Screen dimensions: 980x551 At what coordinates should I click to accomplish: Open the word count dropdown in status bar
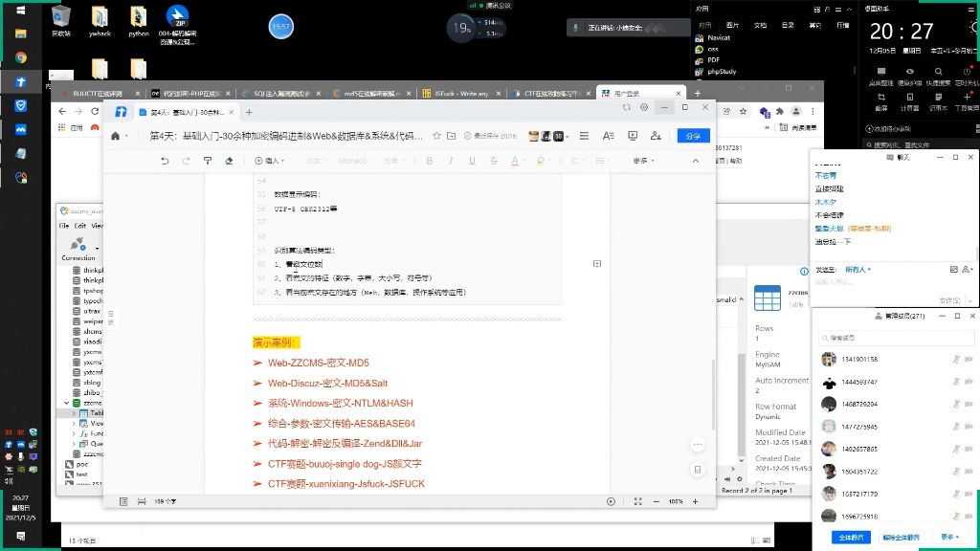[165, 501]
